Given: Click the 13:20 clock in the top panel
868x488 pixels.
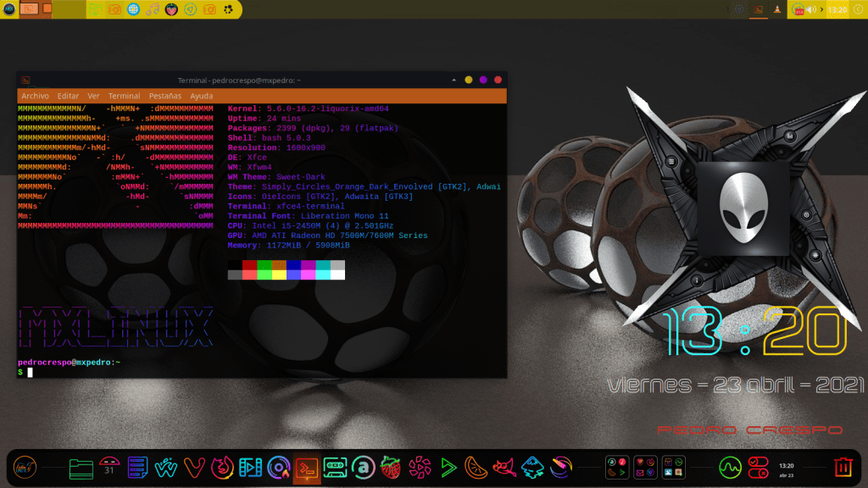Looking at the screenshot, I should (x=837, y=9).
